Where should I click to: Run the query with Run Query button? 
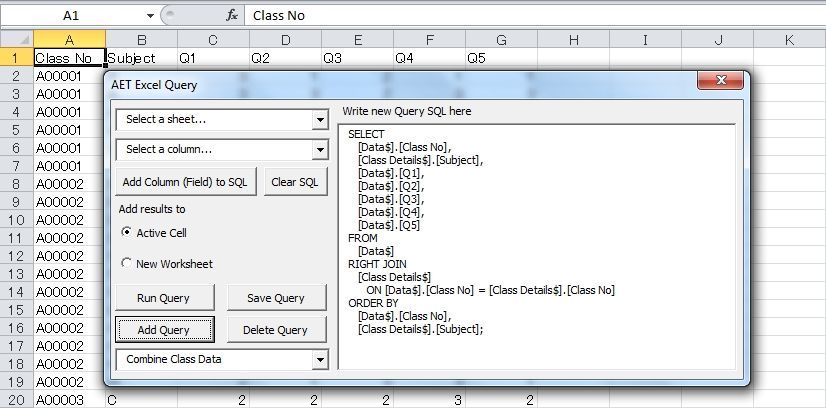(163, 298)
